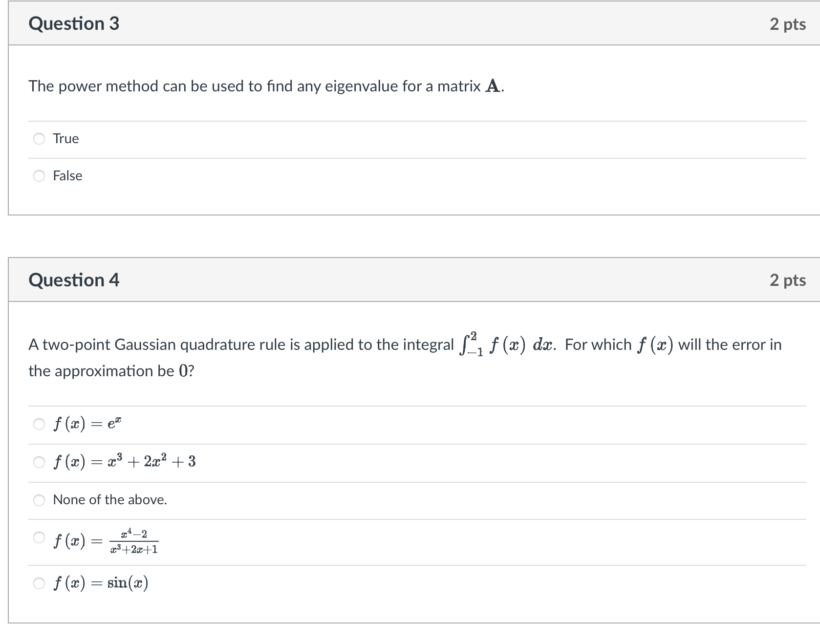Select the False radio button
820x644 pixels.
coord(39,176)
